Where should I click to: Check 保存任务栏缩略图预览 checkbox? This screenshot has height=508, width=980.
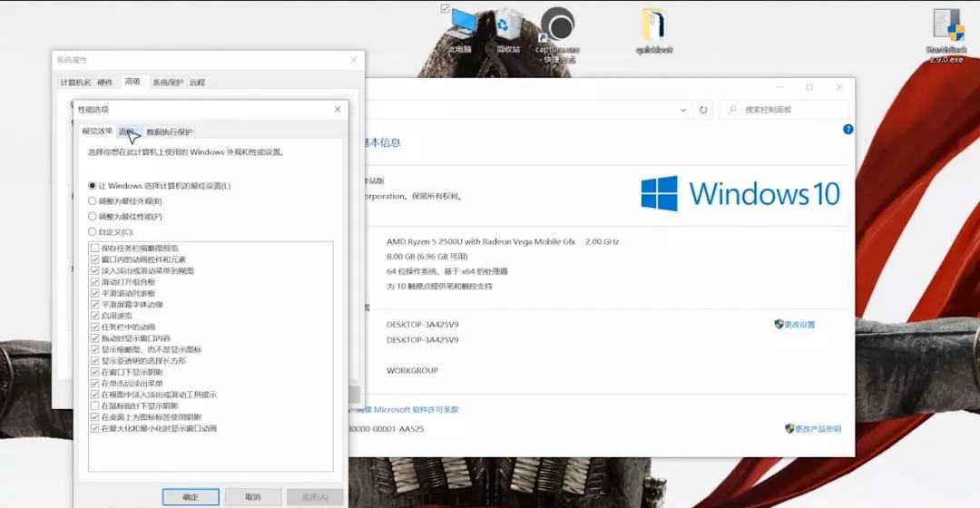click(95, 248)
